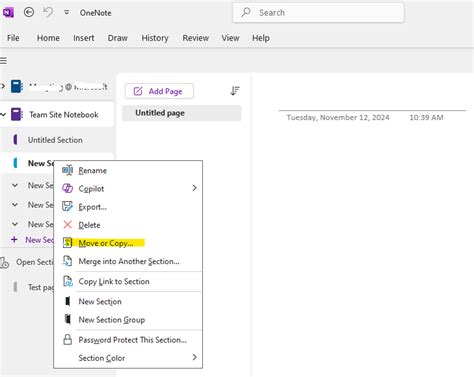Screen dimensions: 474x377
Task: Click the Add Page button
Action: [x=159, y=91]
